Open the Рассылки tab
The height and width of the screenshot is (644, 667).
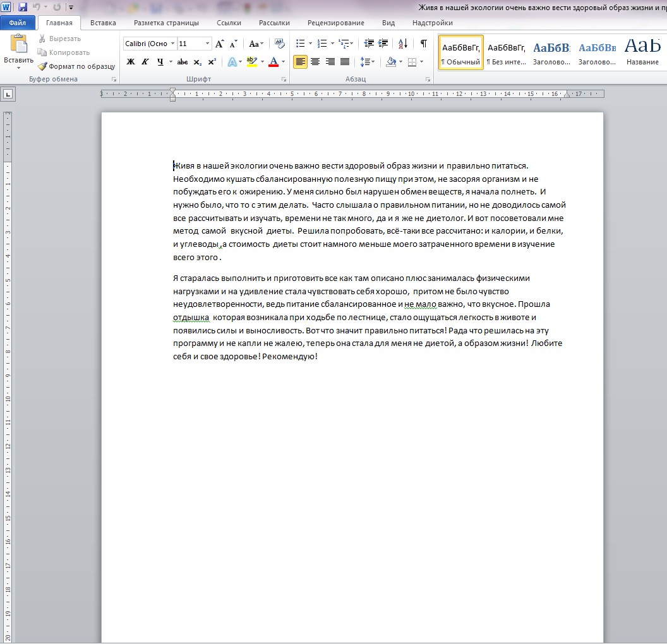pos(274,23)
